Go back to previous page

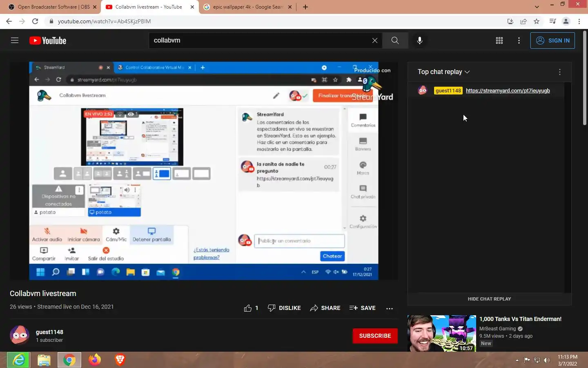pos(9,21)
